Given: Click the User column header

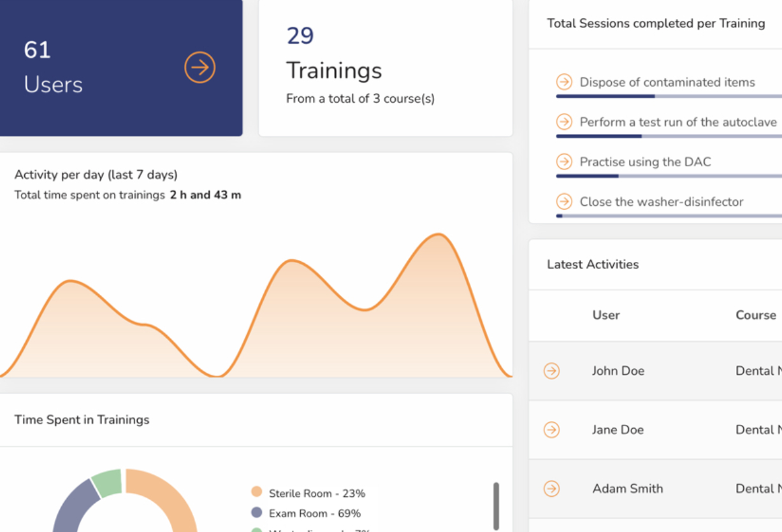Looking at the screenshot, I should [x=606, y=315].
